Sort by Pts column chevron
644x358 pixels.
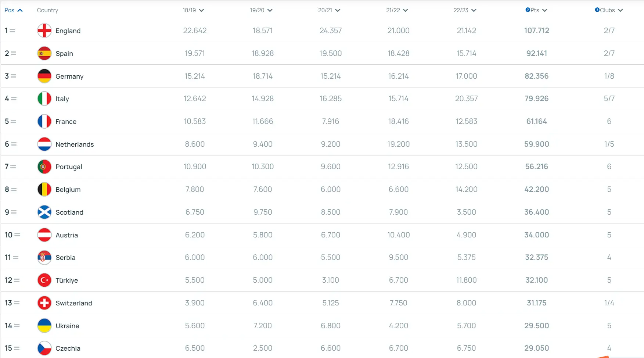pyautogui.click(x=545, y=10)
